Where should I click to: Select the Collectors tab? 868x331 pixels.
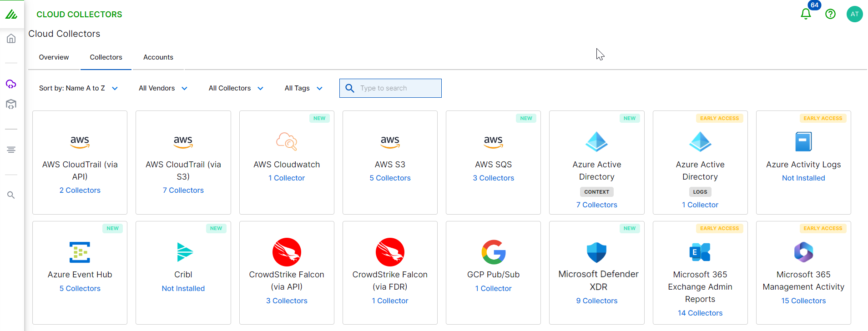[x=106, y=57]
